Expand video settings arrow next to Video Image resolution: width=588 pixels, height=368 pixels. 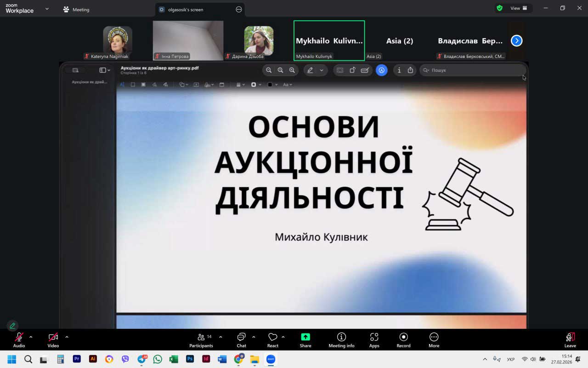(67, 337)
